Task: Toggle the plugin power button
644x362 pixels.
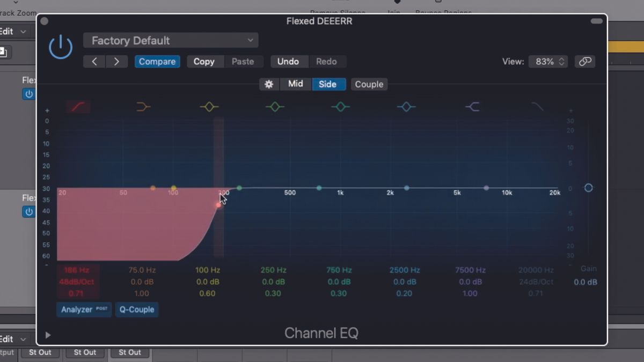Action: [61, 46]
